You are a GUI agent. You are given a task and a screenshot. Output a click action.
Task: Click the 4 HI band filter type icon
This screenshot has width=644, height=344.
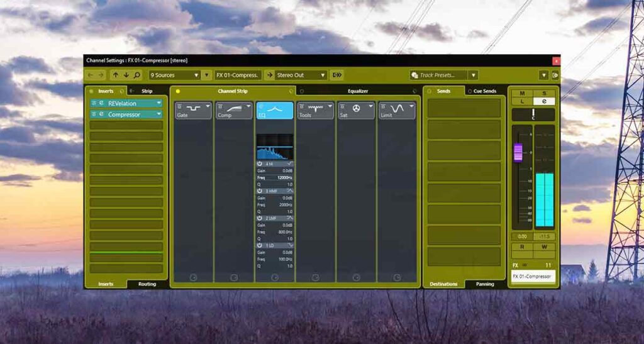pos(289,164)
